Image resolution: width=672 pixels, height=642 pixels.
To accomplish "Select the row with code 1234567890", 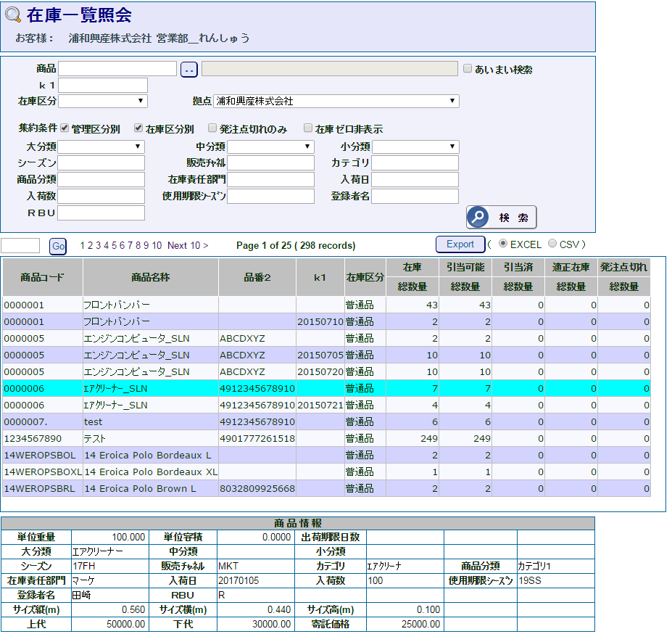I will tap(326, 439).
